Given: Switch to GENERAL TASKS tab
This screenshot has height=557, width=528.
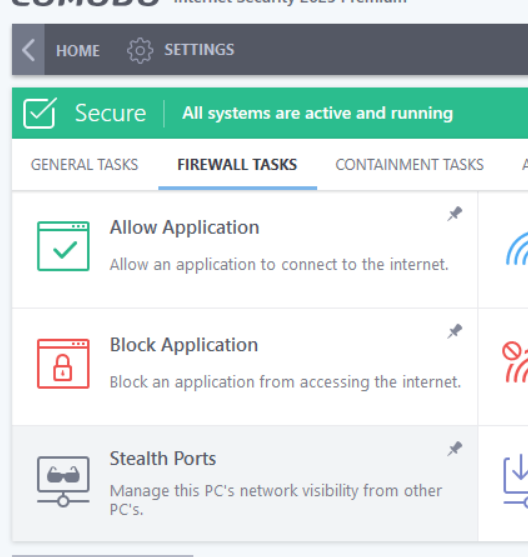Looking at the screenshot, I should point(85,164).
